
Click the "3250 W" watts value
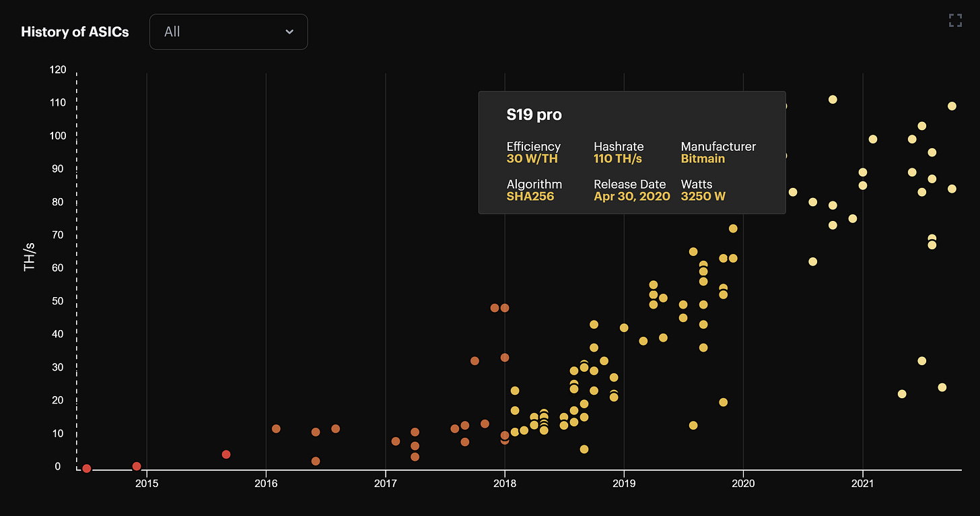(x=703, y=197)
